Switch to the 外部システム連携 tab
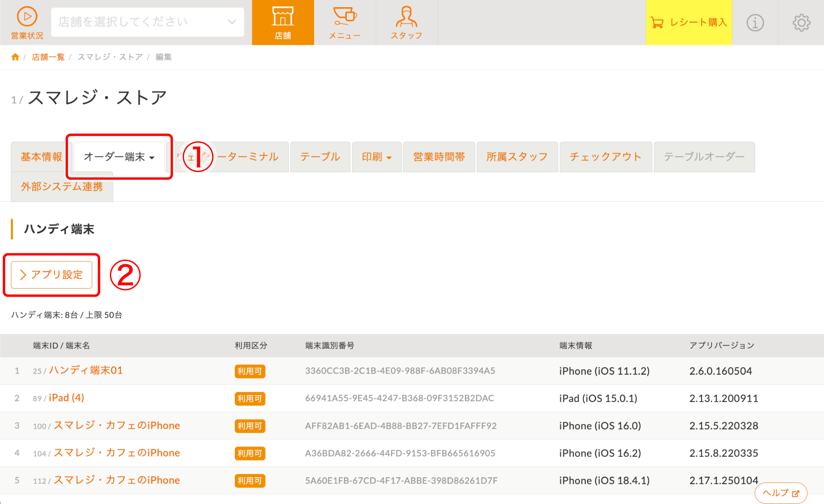 coord(62,187)
